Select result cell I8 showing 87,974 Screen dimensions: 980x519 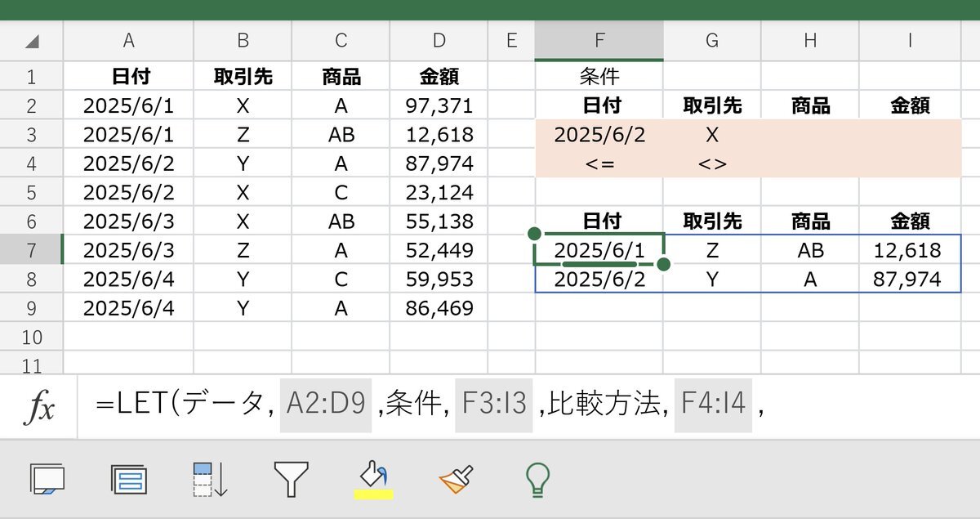pyautogui.click(x=910, y=279)
